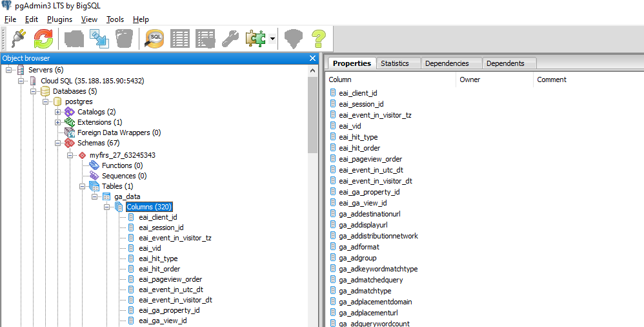Image resolution: width=644 pixels, height=327 pixels.
Task: Switch to the Statistics tab
Action: click(394, 63)
